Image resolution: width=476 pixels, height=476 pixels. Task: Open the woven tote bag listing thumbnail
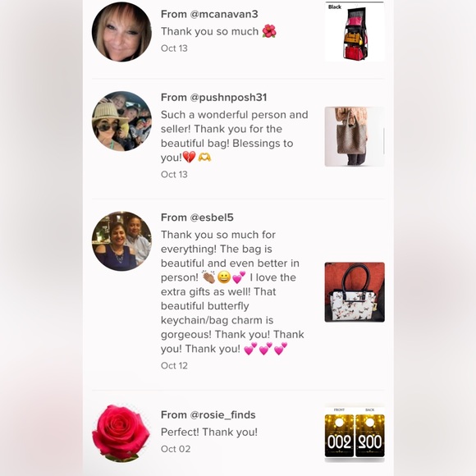(355, 136)
